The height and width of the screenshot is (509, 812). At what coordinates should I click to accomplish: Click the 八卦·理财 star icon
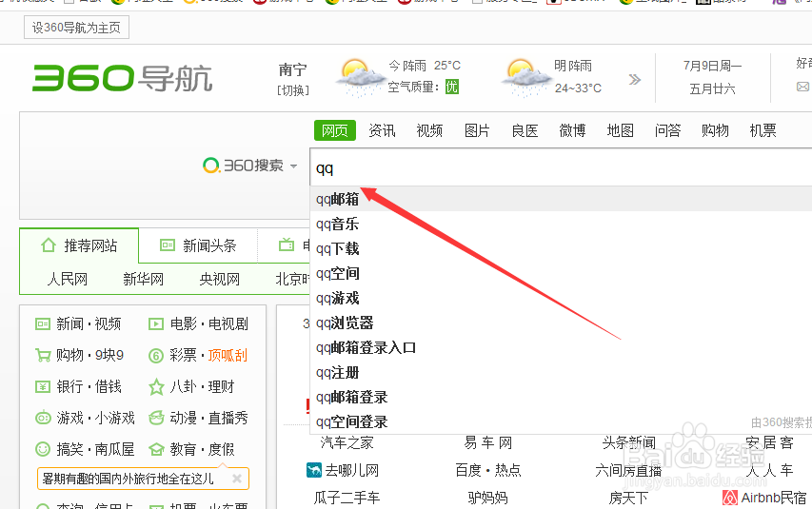point(156,387)
